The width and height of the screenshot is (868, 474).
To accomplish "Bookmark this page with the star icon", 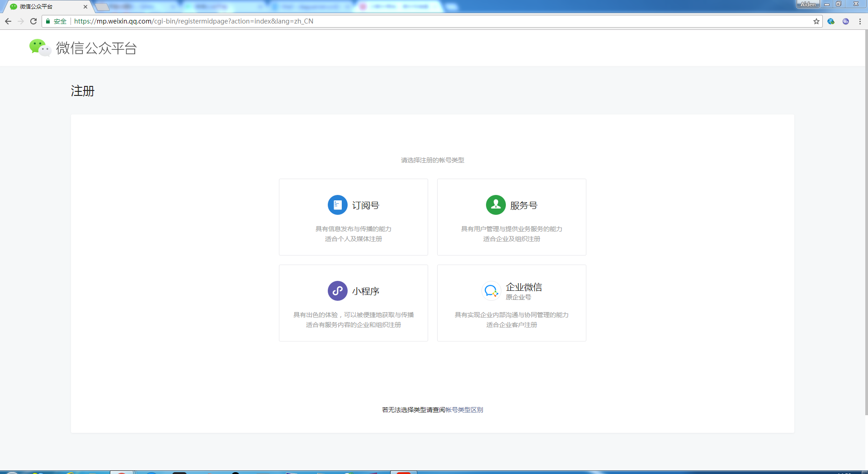I will pyautogui.click(x=816, y=21).
